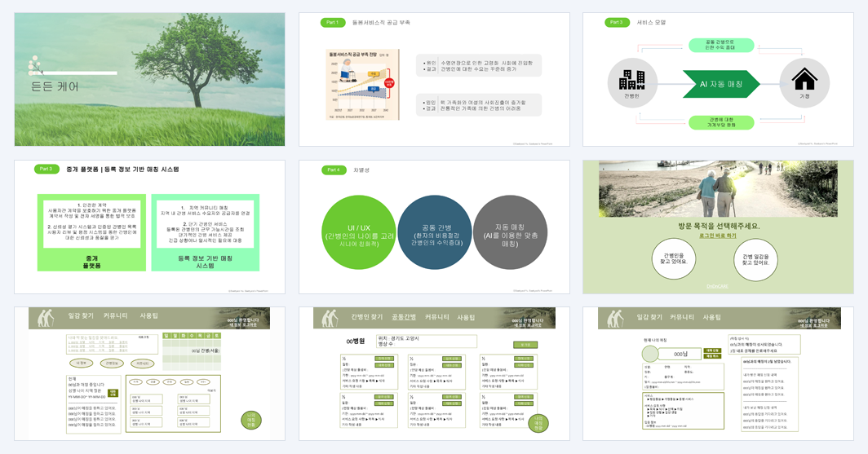Select the AI 자동 매칭 arrow shape
This screenshot has height=454, width=868.
coord(721,84)
